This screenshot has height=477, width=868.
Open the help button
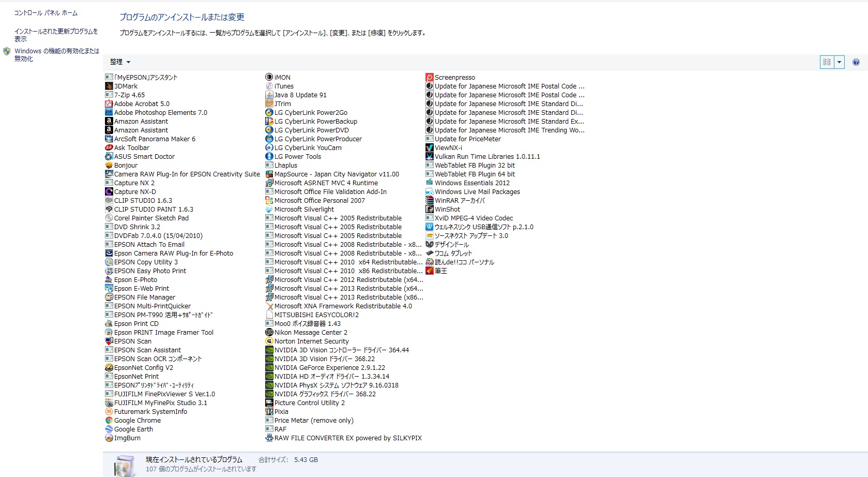click(x=856, y=62)
